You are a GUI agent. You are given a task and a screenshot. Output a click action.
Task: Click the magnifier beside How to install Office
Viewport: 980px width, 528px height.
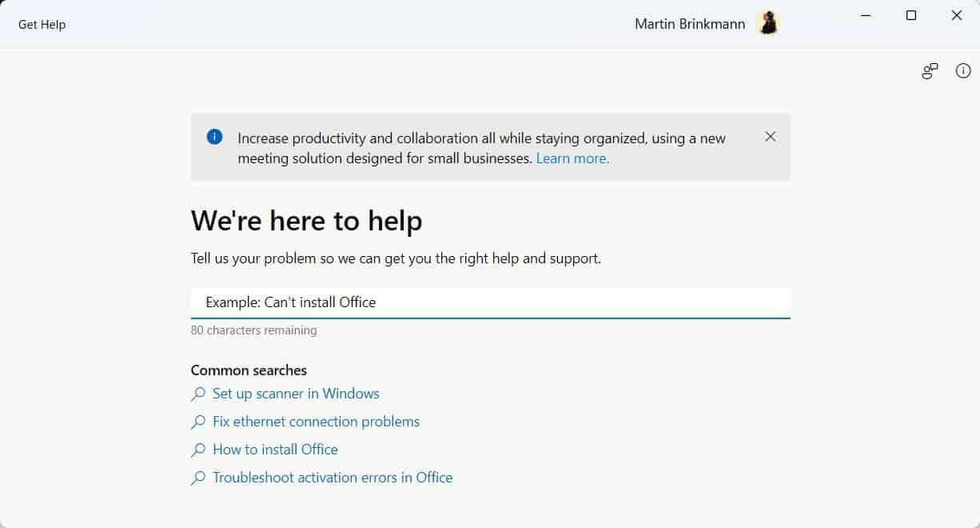tap(198, 450)
